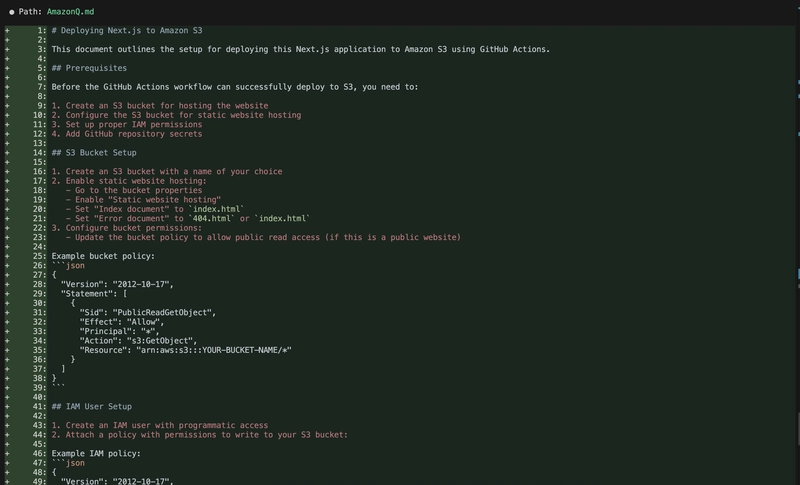Click '1. Create an S3 bucket for hosting the website'

tap(160, 106)
